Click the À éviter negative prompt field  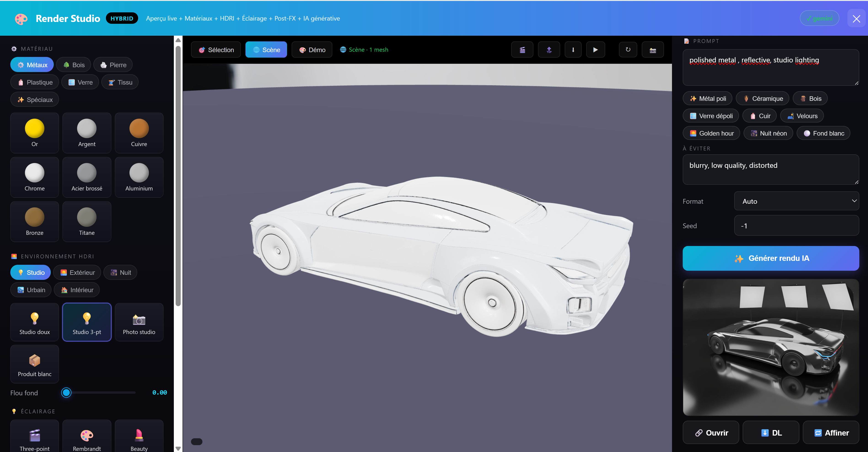coord(771,169)
